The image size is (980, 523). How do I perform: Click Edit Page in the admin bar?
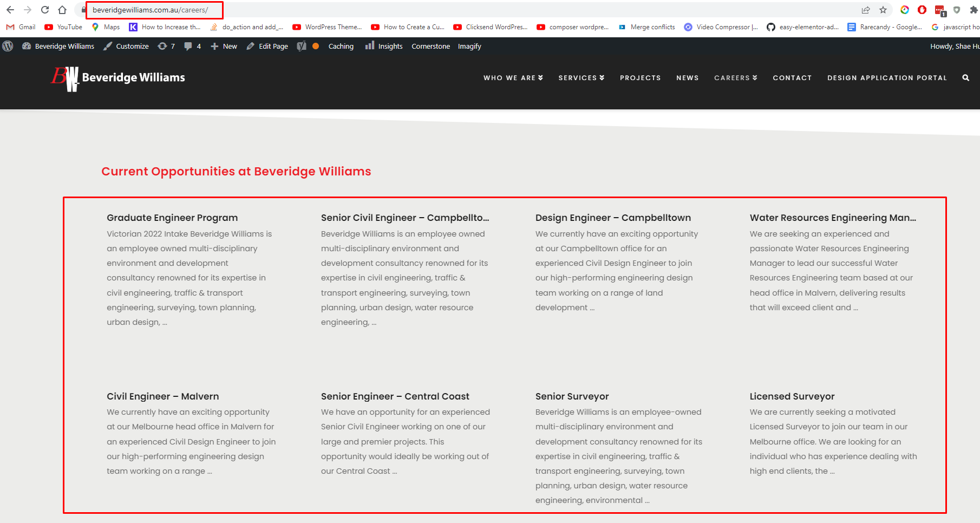point(267,46)
